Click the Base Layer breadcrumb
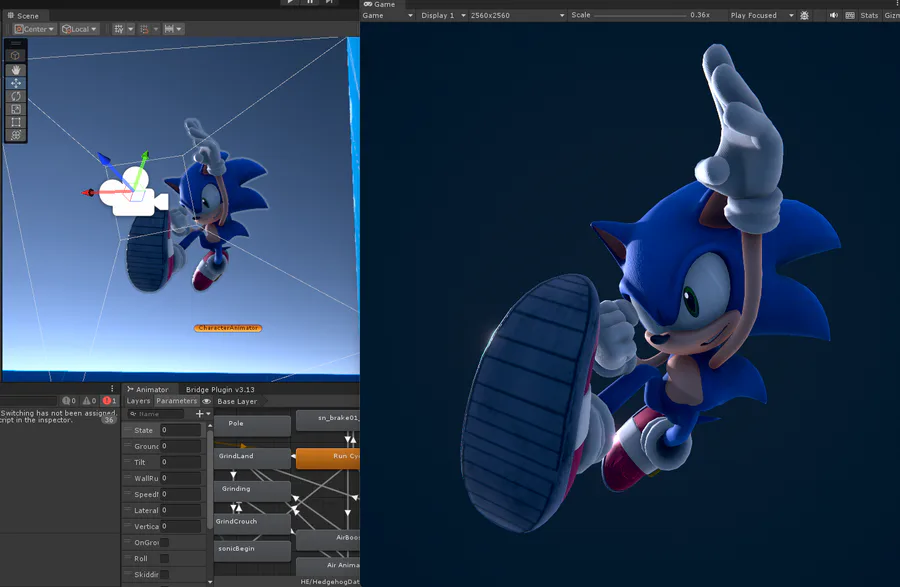Screen dimensions: 900x587 [237, 401]
